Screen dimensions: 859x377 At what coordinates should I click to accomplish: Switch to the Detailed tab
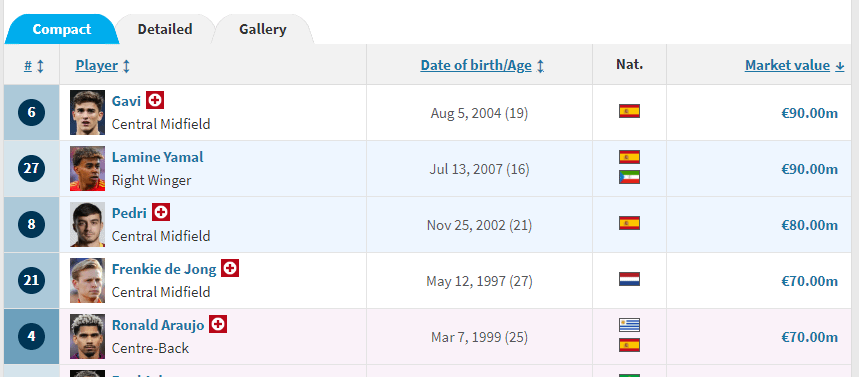pos(165,29)
